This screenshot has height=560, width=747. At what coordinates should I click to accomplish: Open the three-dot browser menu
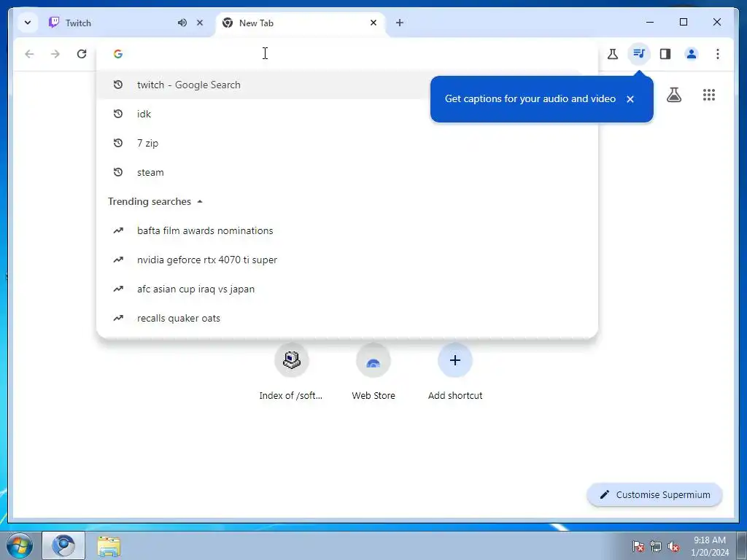[x=718, y=54]
